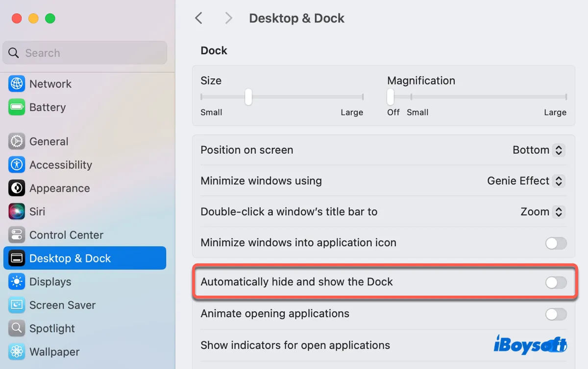Click the blue Accessibility icon

coord(17,165)
